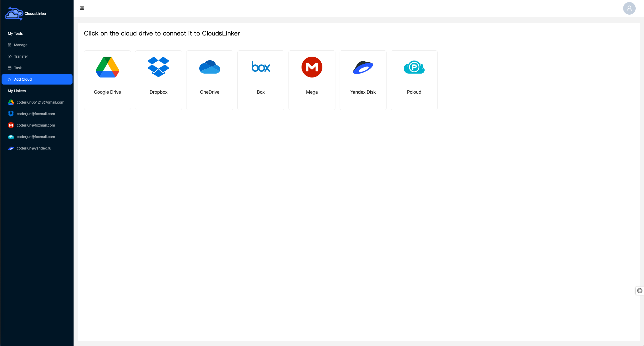Click the My Linkers section heading
Screen dimensions: 644x346
coord(17,91)
